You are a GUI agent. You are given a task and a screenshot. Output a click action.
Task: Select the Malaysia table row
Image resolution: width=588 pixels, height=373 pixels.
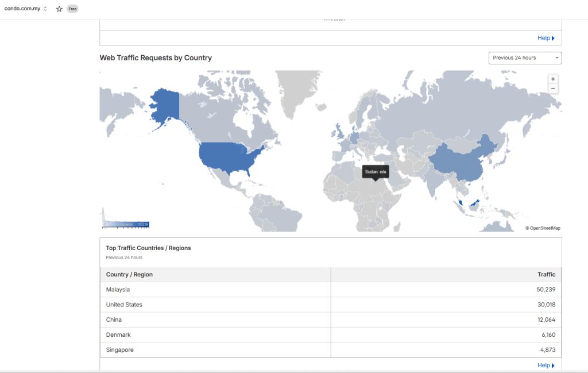coord(331,290)
